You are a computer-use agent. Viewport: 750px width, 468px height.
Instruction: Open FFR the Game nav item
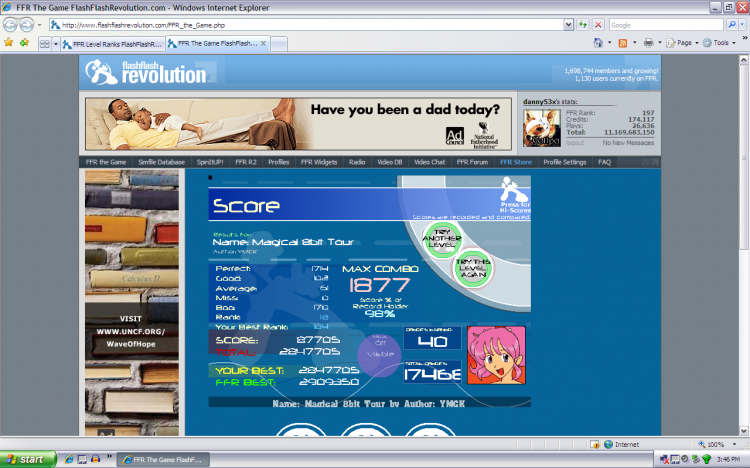(x=106, y=162)
